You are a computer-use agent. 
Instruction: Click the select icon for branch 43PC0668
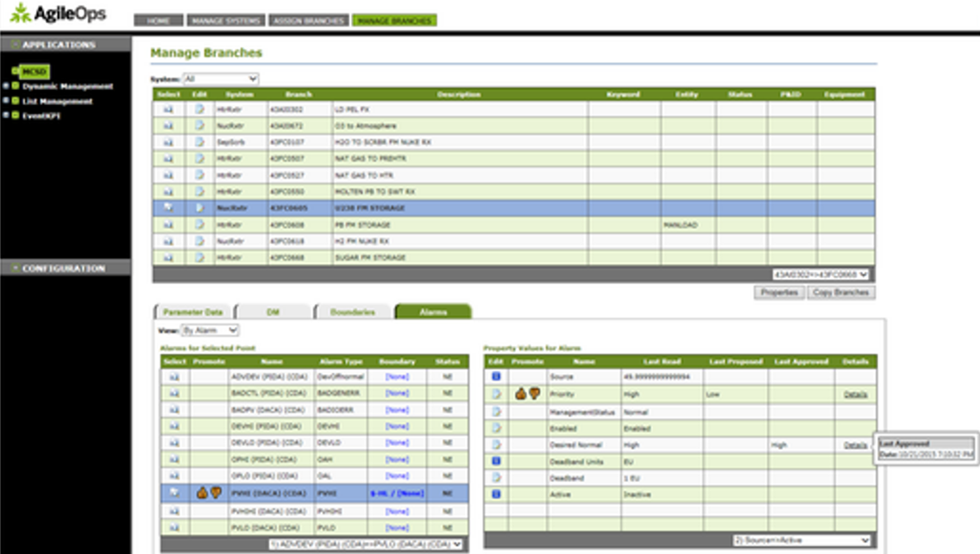point(168,257)
